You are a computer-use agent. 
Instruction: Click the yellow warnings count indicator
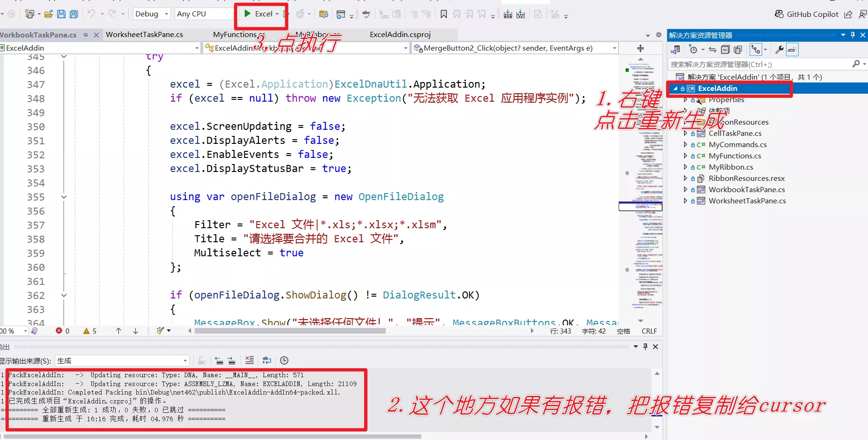tap(90, 331)
